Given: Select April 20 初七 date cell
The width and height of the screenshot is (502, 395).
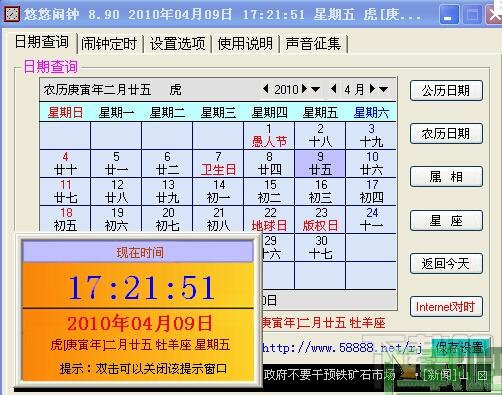Looking at the screenshot, I should [167, 219].
